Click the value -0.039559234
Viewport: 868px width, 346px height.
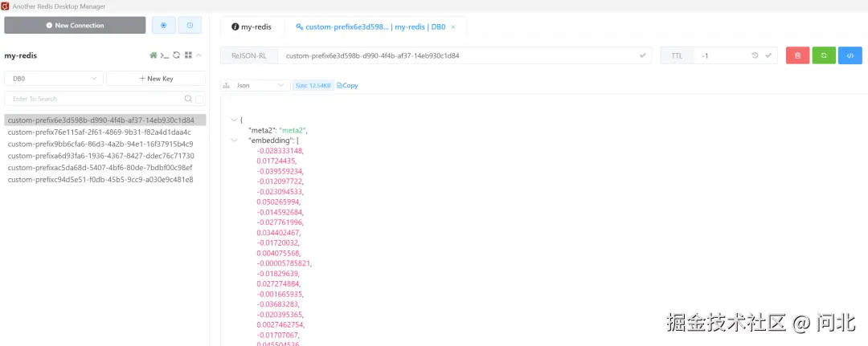pos(280,171)
